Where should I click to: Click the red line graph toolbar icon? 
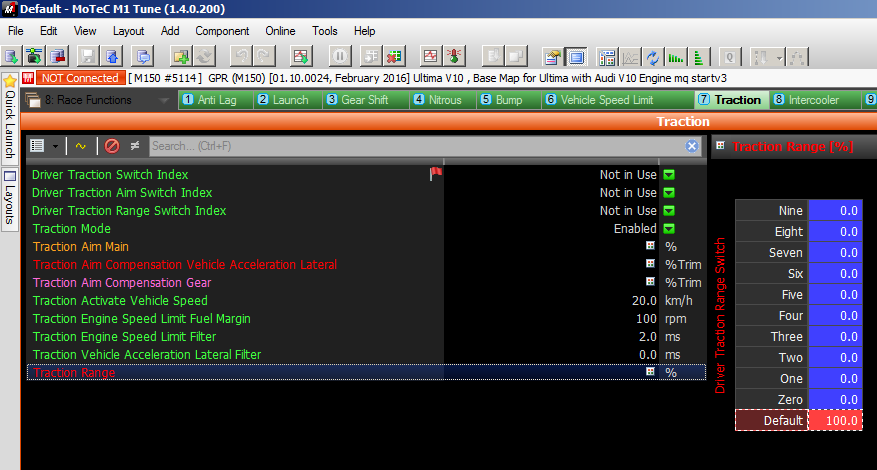point(431,57)
